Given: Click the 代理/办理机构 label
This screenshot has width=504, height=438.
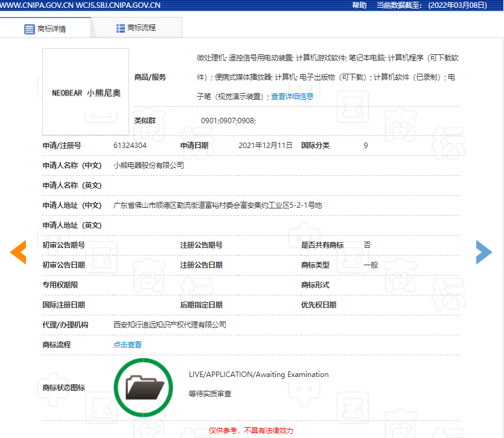Looking at the screenshot, I should coord(65,324).
